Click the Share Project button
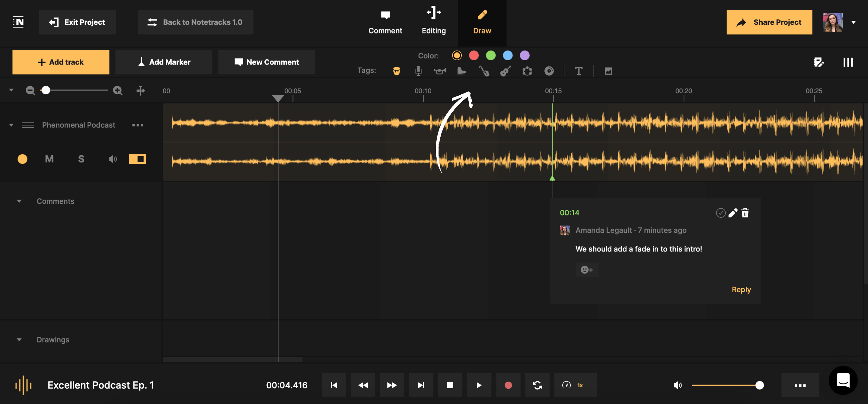Viewport: 868px width, 404px height. tap(769, 22)
